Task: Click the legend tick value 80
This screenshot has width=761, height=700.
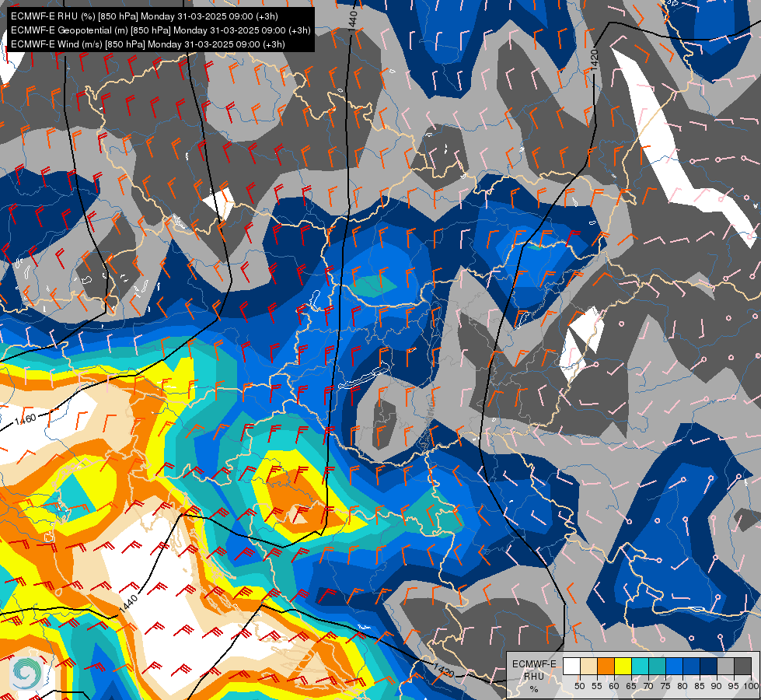Action: [x=682, y=686]
